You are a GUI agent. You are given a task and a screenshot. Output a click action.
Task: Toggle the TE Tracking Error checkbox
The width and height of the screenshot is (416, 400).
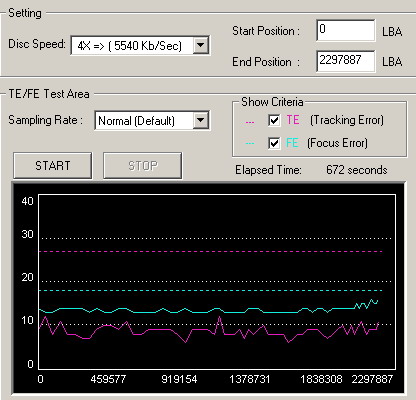(x=274, y=120)
